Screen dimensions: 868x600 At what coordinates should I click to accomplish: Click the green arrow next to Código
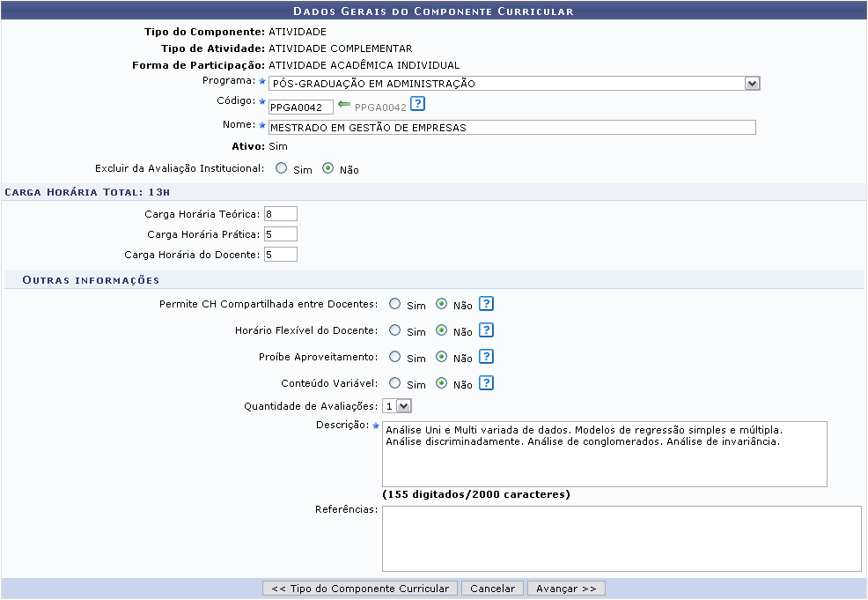pyautogui.click(x=344, y=105)
